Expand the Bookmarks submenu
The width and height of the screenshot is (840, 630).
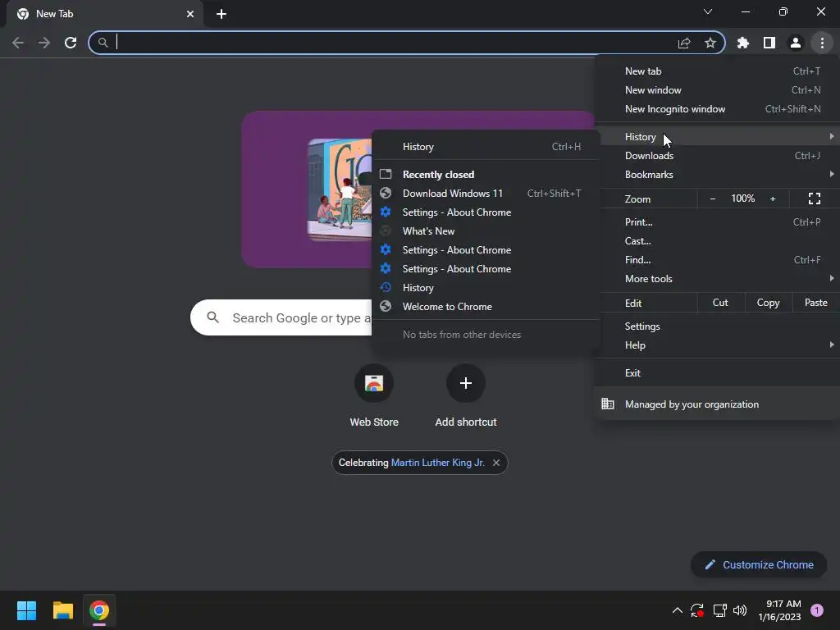coord(717,175)
